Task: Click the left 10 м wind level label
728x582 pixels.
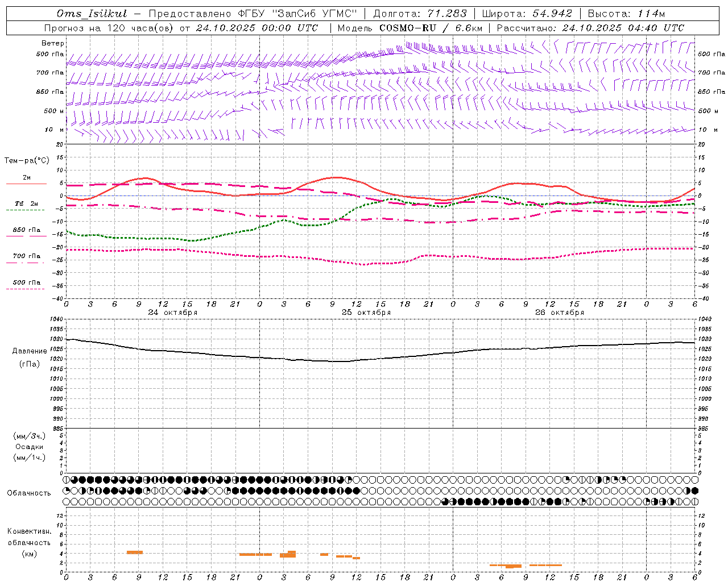Action: click(x=54, y=130)
